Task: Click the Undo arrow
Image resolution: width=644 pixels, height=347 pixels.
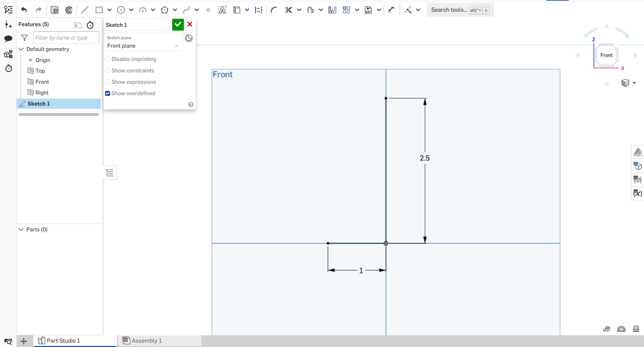Action: pos(24,10)
